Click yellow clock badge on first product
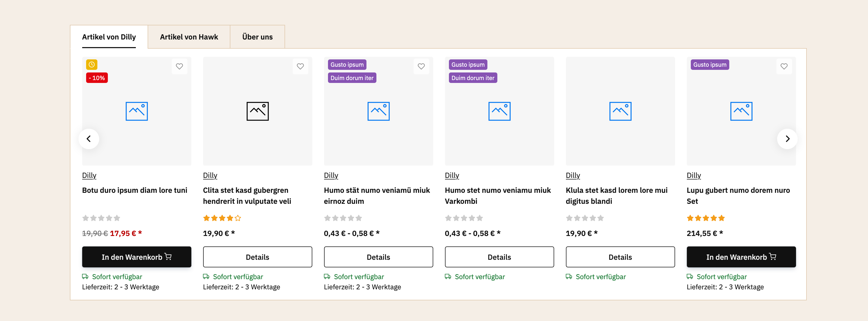 [92, 64]
